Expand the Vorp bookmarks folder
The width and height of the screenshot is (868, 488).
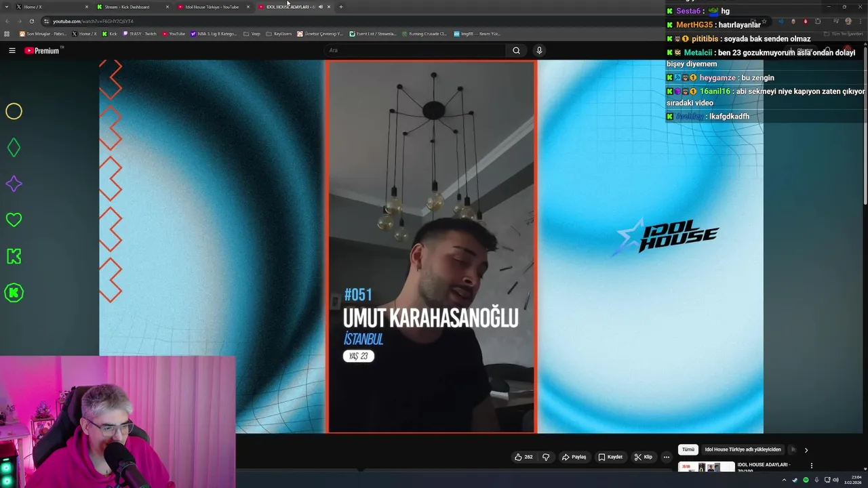pyautogui.click(x=251, y=34)
